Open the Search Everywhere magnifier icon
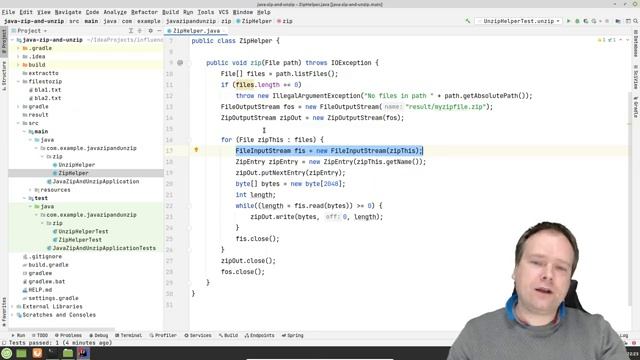This screenshot has width=640, height=360. click(x=636, y=21)
